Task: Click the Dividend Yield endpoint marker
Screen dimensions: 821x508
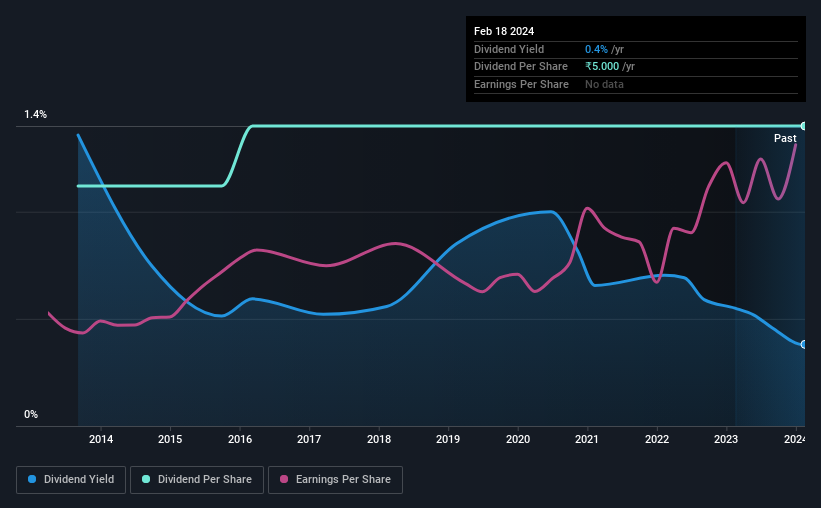Action: pyautogui.click(x=804, y=345)
